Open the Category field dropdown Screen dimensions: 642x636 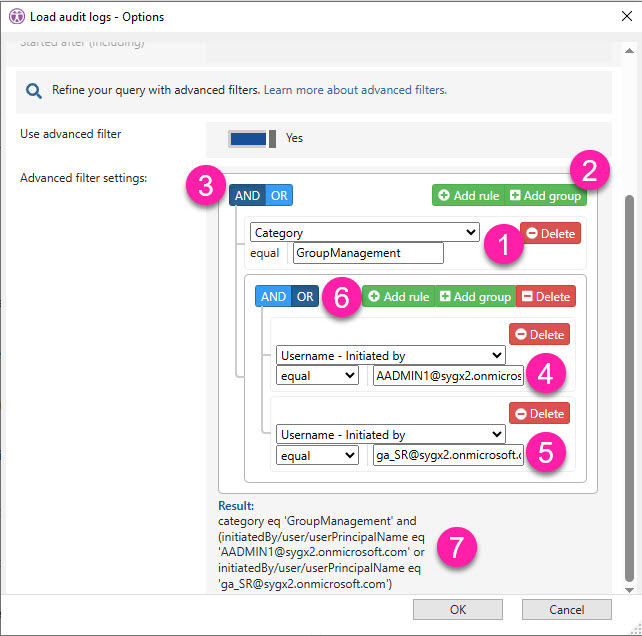point(365,233)
